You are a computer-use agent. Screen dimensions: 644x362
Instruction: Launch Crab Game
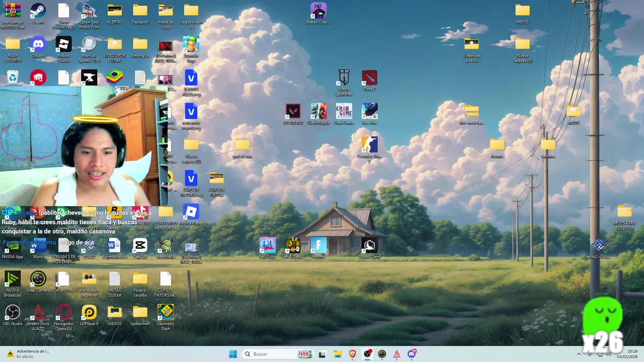(x=344, y=114)
